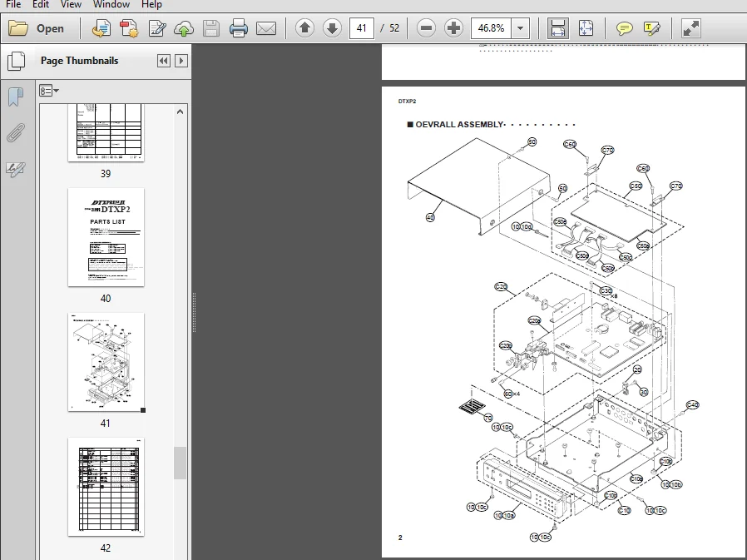
Task: Select the page 42 thumbnail
Action: pos(106,487)
